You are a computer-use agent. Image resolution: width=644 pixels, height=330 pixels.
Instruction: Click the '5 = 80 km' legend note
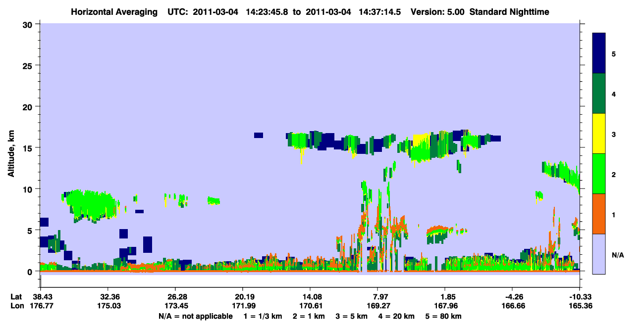pyautogui.click(x=444, y=316)
